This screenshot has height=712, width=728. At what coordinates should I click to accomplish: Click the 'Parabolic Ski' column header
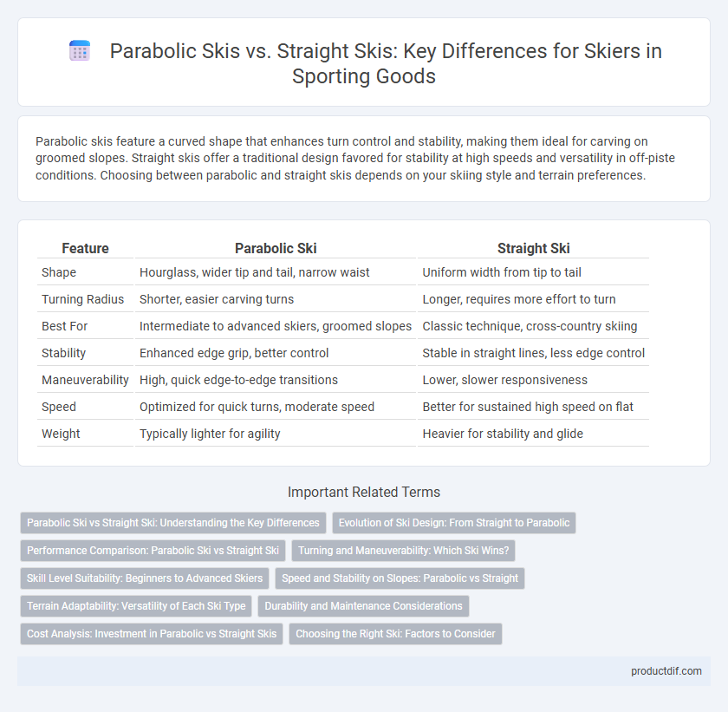pyautogui.click(x=276, y=248)
